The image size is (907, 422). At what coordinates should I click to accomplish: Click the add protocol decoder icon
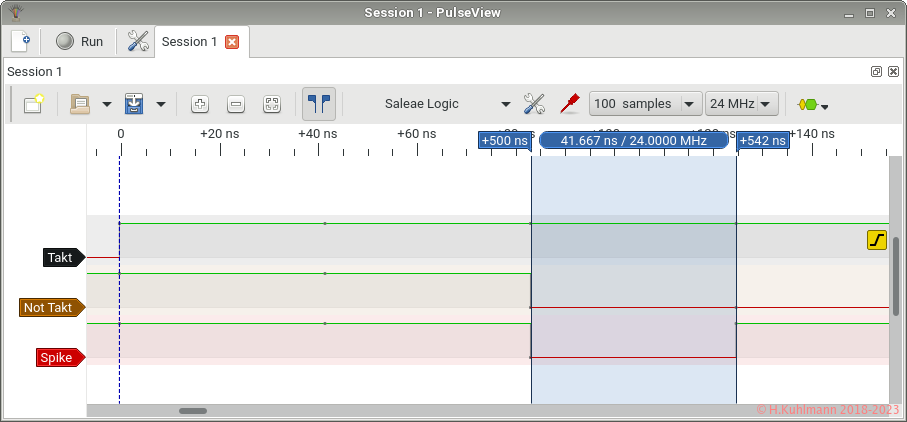811,104
